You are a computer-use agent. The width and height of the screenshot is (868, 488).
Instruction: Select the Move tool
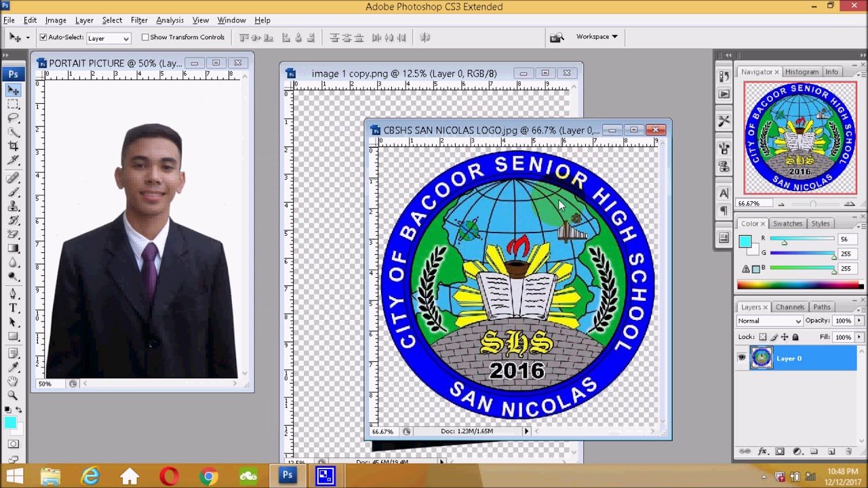click(14, 89)
